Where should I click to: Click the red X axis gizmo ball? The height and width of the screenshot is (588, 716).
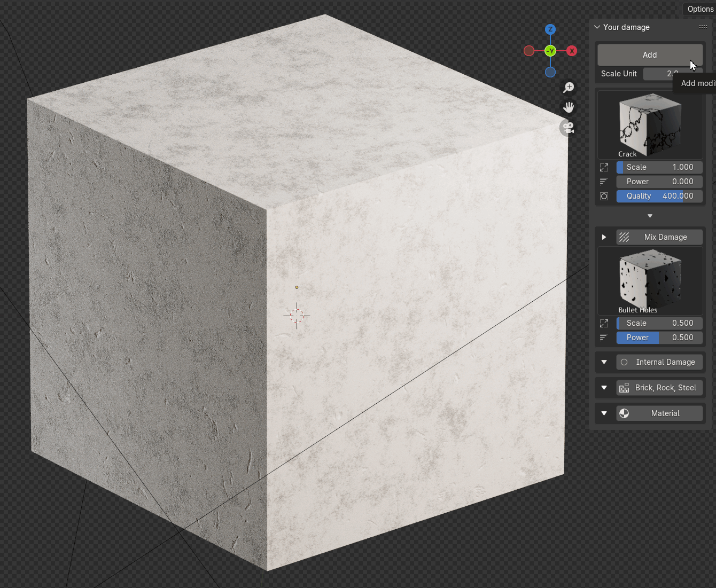point(572,51)
